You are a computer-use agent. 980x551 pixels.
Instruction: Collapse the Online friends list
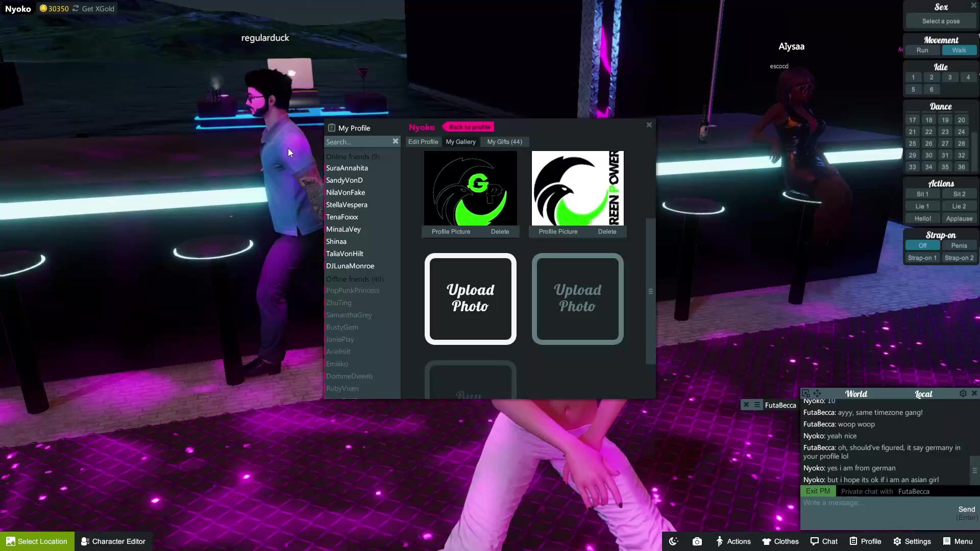(x=352, y=157)
